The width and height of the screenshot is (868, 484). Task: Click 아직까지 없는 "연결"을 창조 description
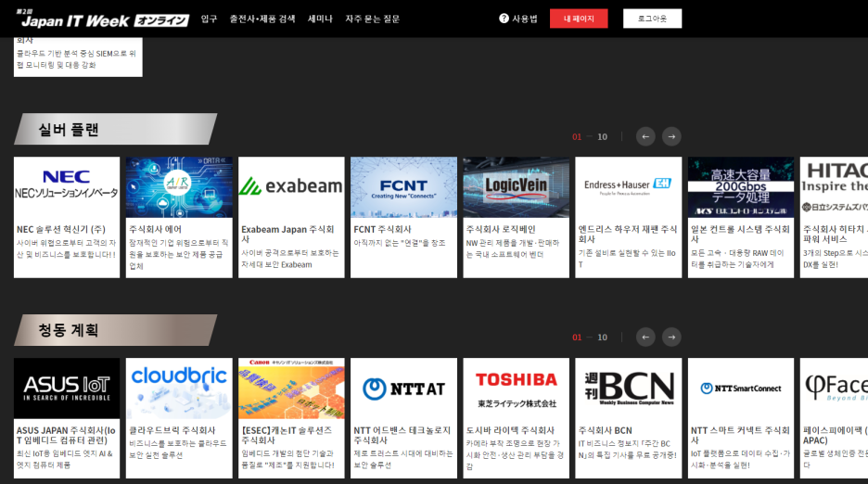pyautogui.click(x=400, y=243)
